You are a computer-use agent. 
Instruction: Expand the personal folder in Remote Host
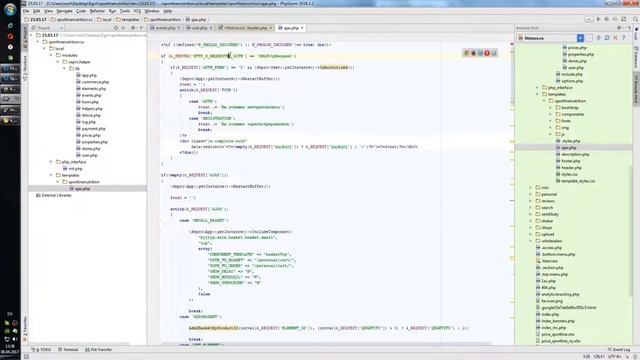(x=531, y=194)
